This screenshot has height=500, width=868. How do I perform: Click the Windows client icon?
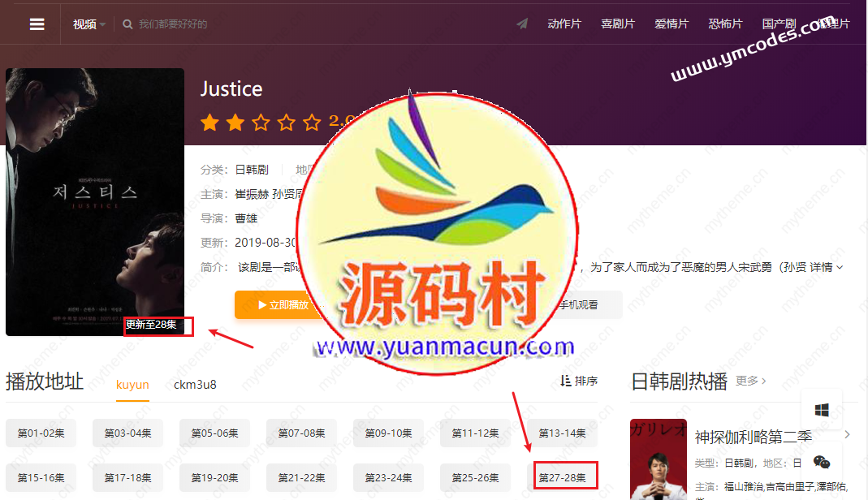(822, 411)
